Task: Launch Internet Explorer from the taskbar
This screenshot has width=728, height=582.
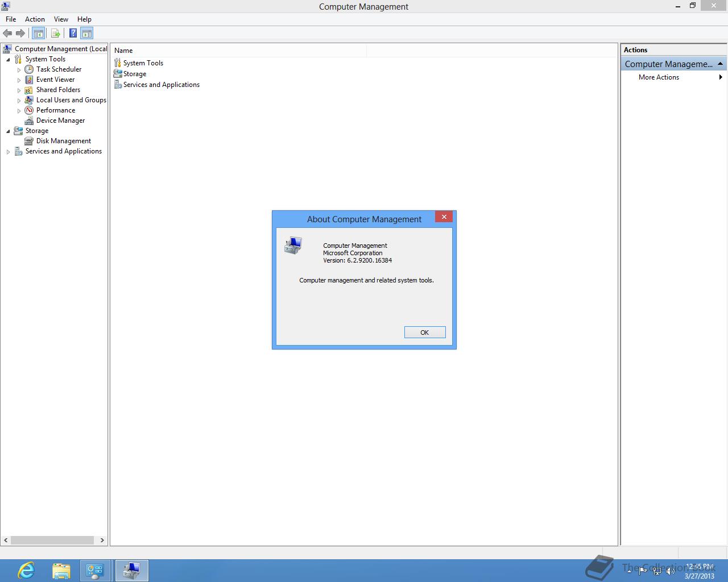Action: pos(26,570)
